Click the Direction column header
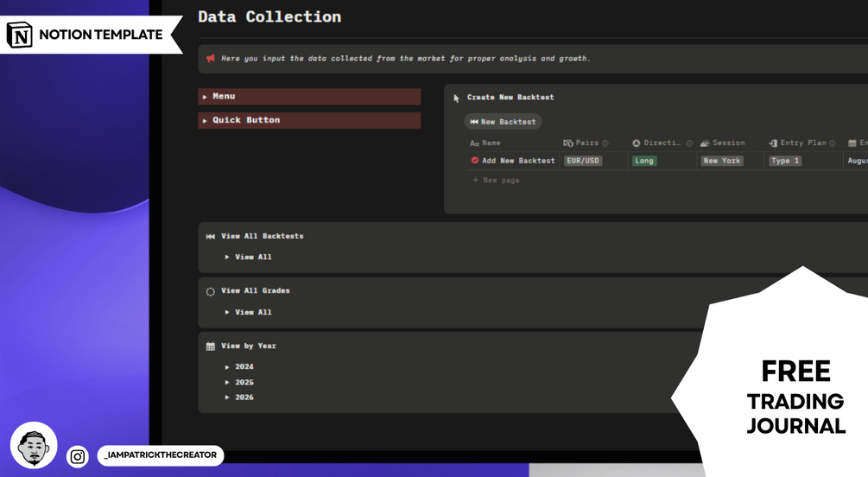This screenshot has width=868, height=477. (x=656, y=143)
